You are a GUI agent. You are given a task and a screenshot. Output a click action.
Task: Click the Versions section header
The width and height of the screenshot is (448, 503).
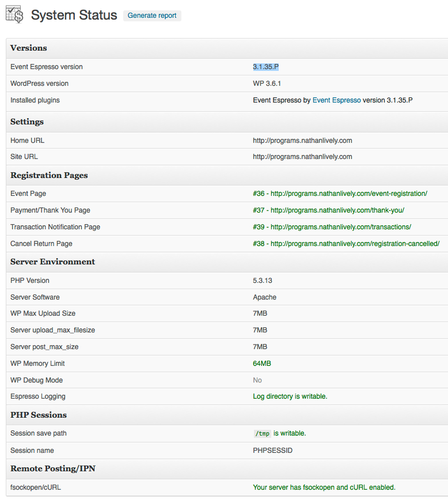click(x=28, y=48)
